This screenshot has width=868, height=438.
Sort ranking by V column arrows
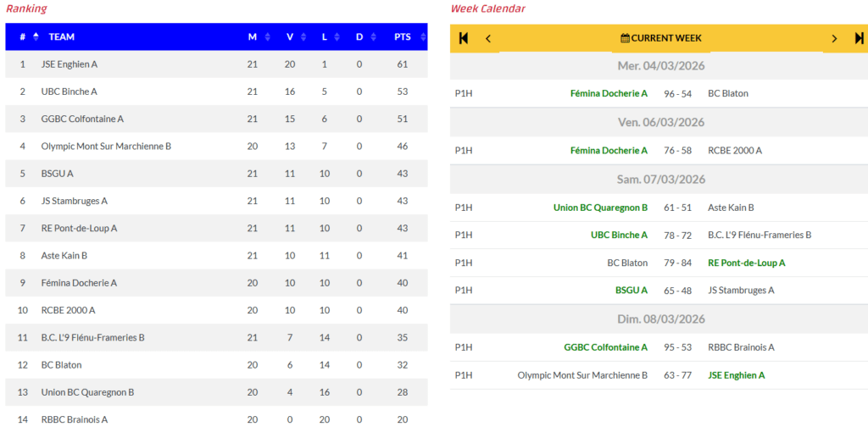click(x=303, y=37)
